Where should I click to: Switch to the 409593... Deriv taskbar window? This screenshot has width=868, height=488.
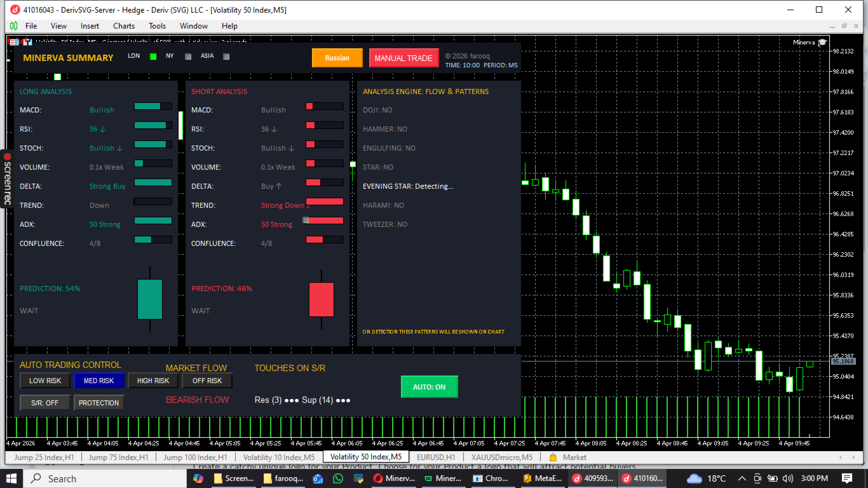tap(592, 478)
